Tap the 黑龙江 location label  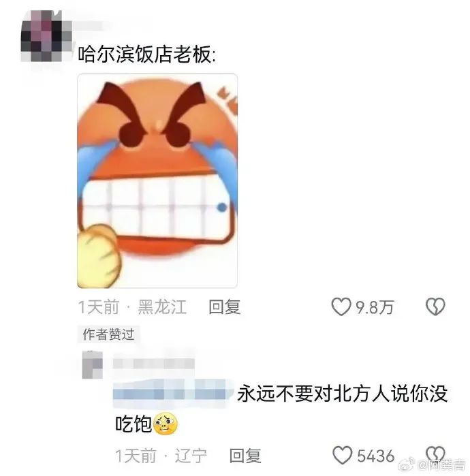coord(162,306)
